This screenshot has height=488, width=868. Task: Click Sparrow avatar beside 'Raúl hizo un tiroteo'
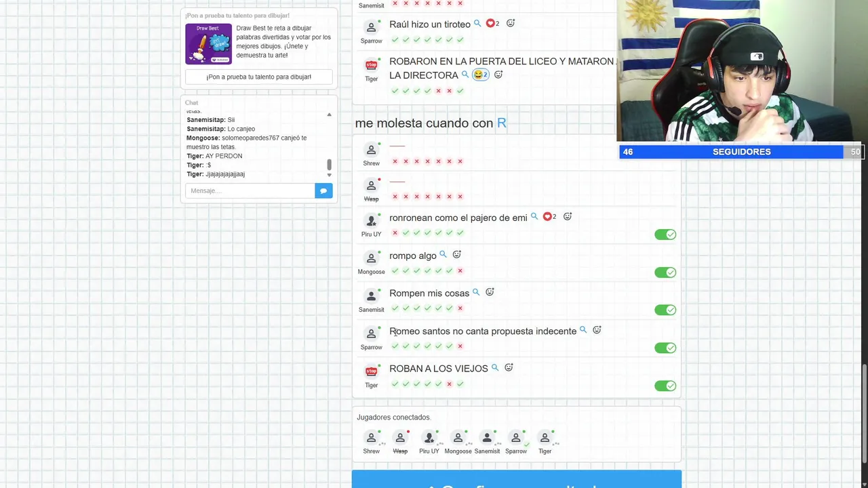(371, 27)
